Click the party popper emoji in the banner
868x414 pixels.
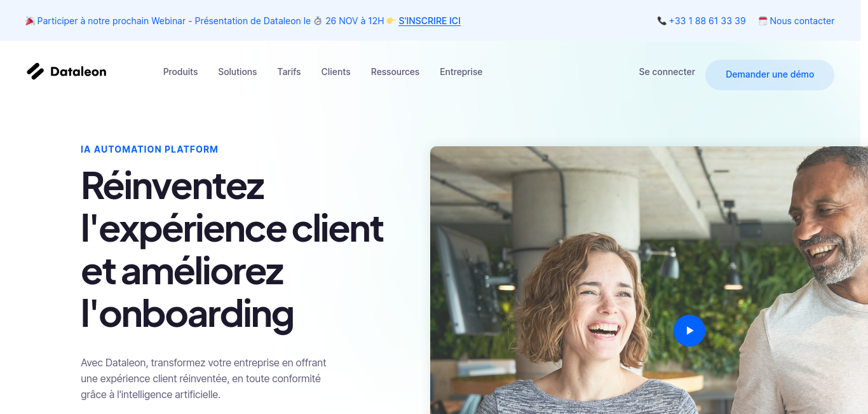(30, 21)
